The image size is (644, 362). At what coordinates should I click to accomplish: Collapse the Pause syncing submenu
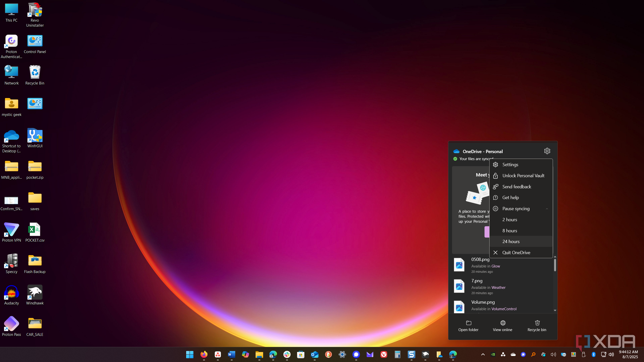521,209
